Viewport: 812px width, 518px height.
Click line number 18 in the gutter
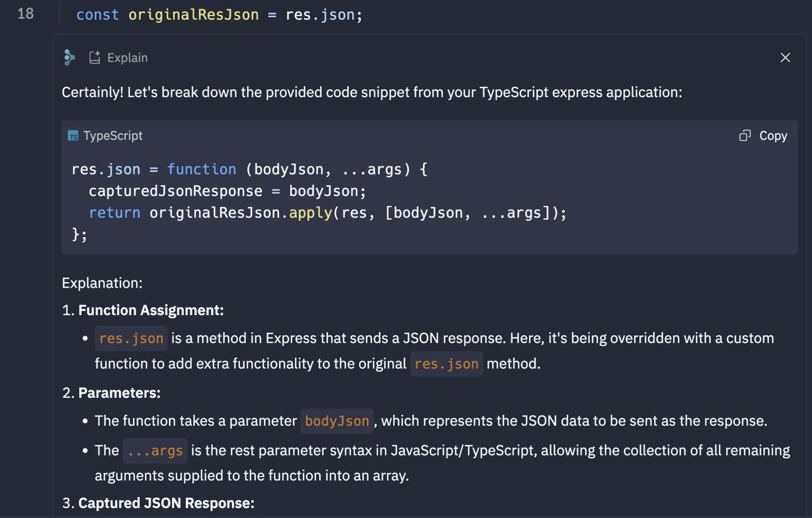25,14
